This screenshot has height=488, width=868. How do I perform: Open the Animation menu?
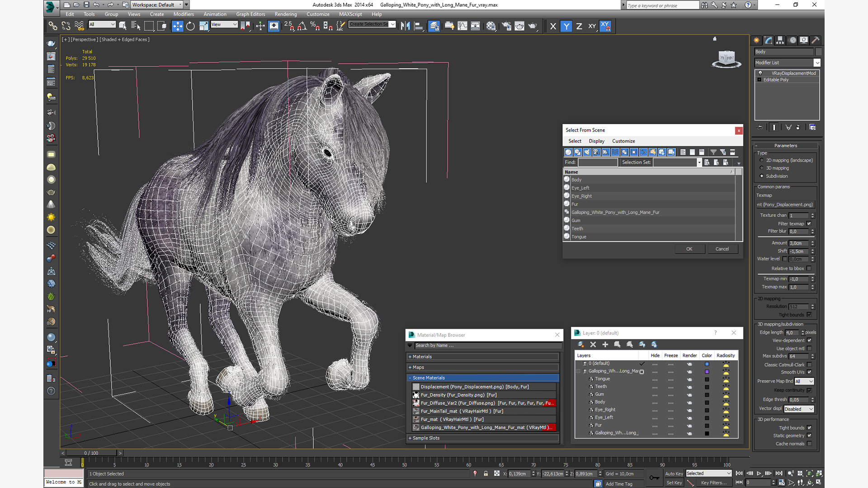click(215, 14)
